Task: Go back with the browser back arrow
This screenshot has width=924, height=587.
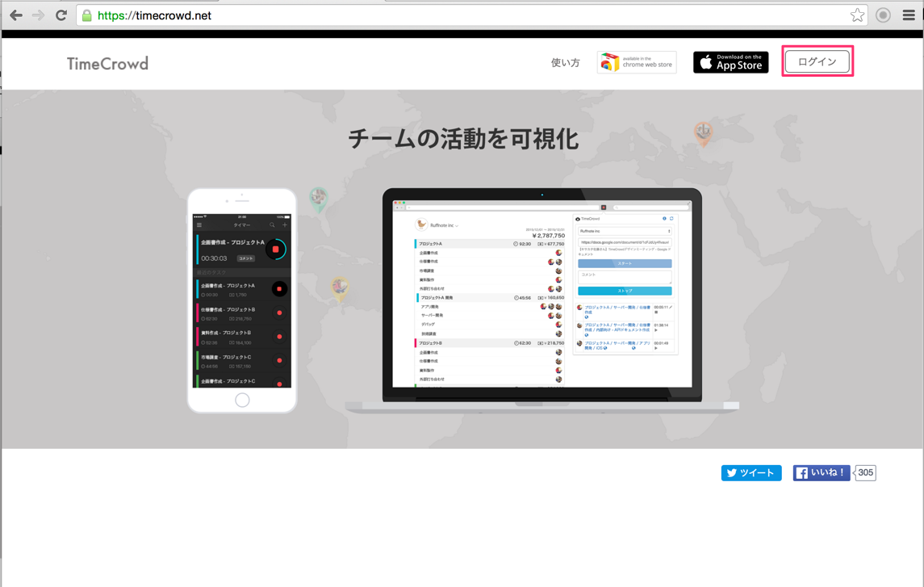Action: click(x=15, y=15)
